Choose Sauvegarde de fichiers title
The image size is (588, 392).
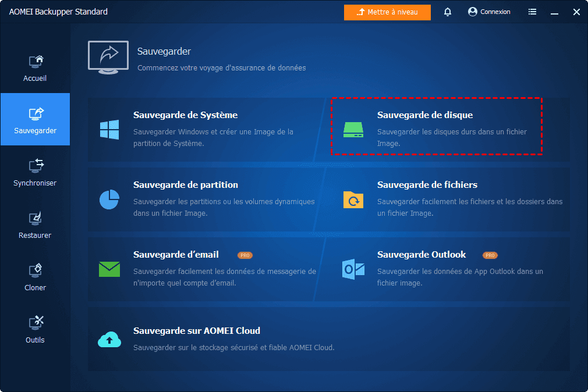[427, 185]
